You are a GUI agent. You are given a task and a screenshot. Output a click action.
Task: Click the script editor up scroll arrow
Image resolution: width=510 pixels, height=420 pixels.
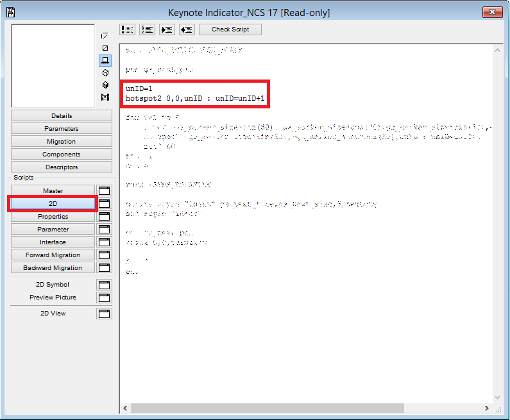pos(497,50)
